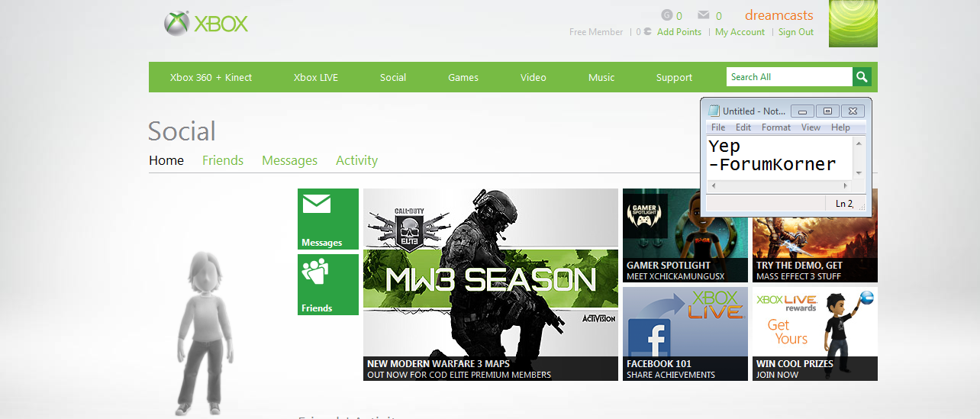Click the Microsoft Points coin icon
The width and height of the screenshot is (980, 419).
pyautogui.click(x=648, y=32)
